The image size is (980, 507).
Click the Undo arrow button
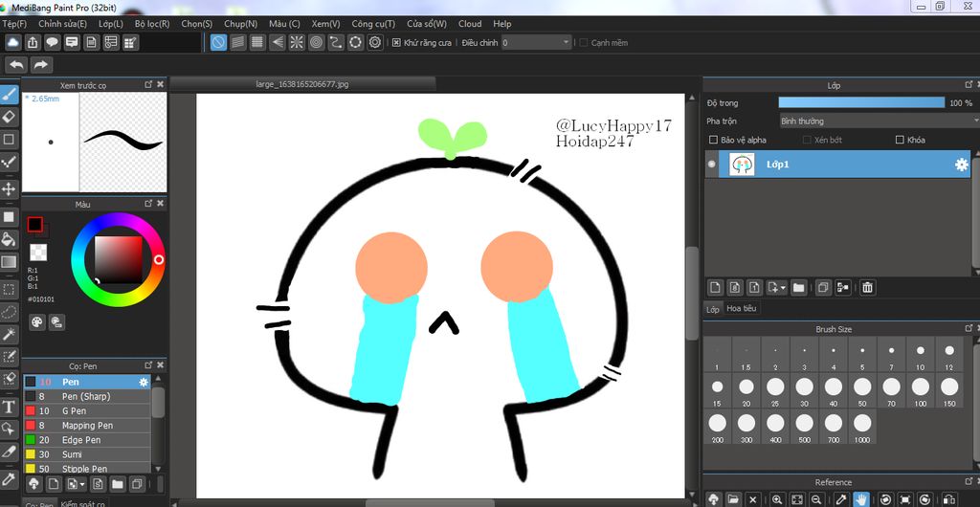point(17,64)
